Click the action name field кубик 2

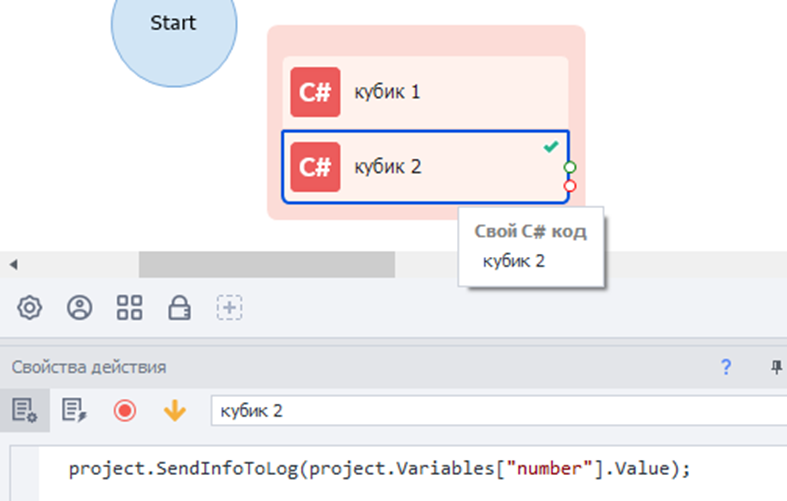coord(490,410)
